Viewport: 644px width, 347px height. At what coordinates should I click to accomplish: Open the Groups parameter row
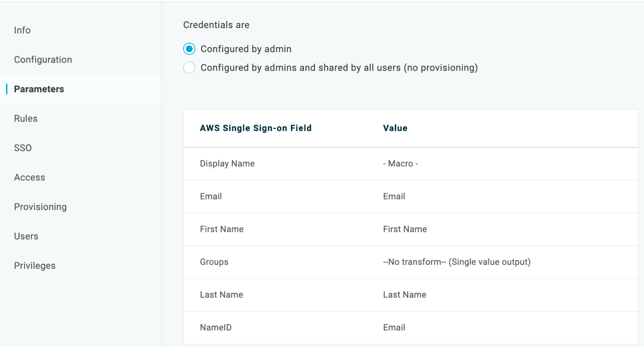coord(214,262)
